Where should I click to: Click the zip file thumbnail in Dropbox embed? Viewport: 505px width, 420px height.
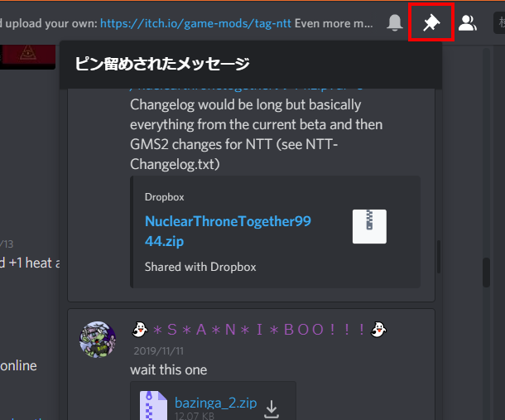(x=369, y=226)
